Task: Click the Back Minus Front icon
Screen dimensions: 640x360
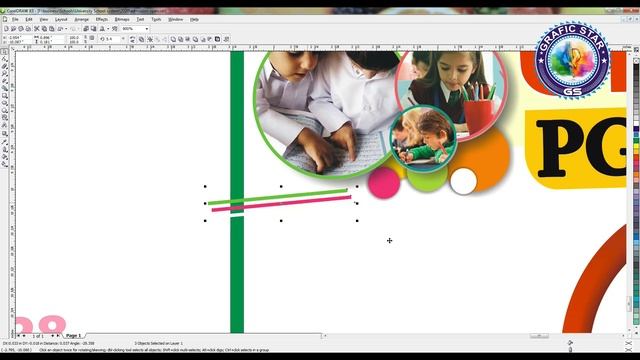Action: 210,39
